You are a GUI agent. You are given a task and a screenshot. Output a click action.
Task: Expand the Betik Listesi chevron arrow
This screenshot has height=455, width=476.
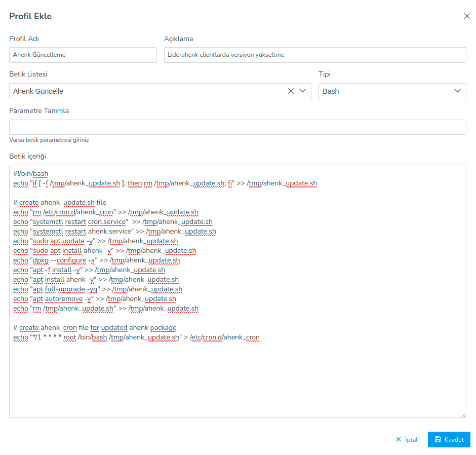303,91
